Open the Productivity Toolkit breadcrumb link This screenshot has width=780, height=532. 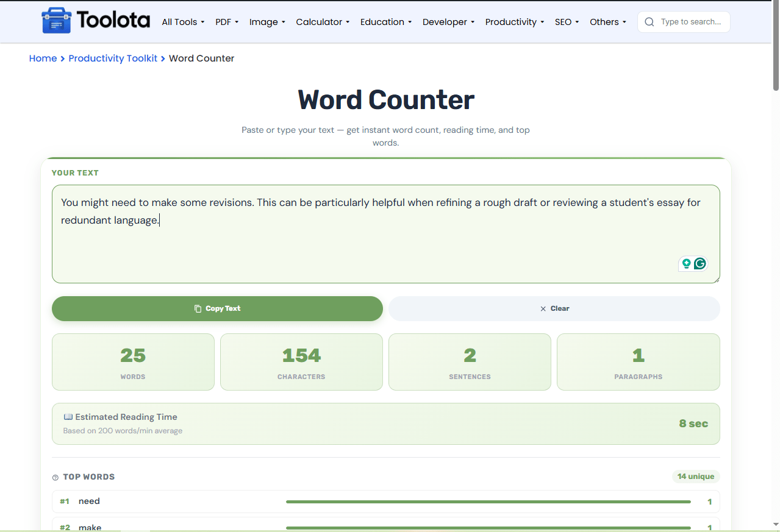coord(113,59)
